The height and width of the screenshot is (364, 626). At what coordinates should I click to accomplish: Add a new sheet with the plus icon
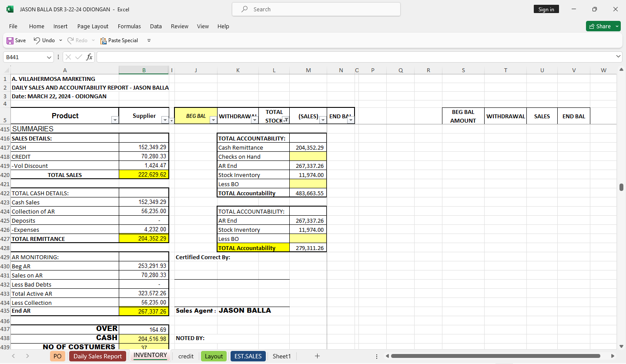[317, 356]
